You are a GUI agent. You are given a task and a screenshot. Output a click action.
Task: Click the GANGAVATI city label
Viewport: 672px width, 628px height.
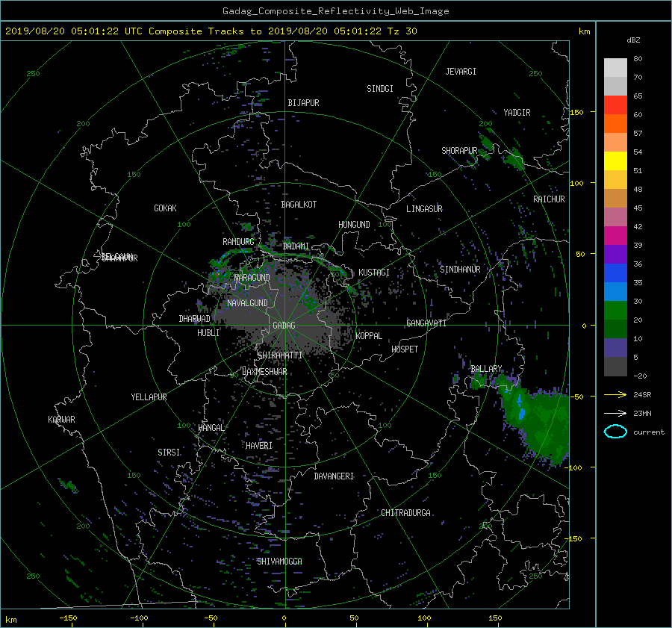pyautogui.click(x=426, y=323)
